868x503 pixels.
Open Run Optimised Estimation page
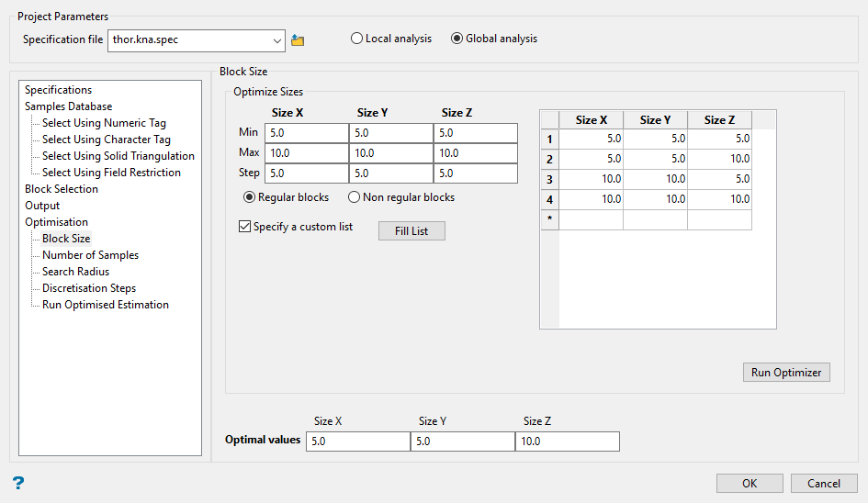(105, 305)
